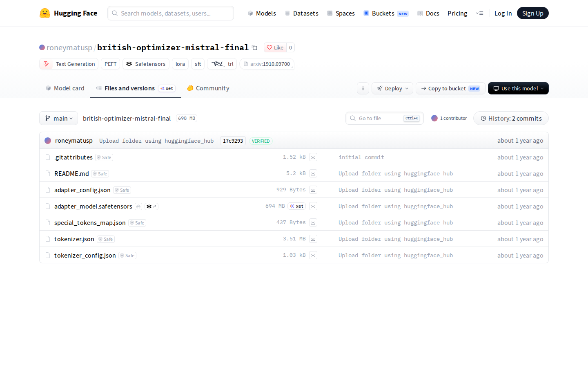The height and width of the screenshot is (368, 588).
Task: Open tokenizer_config.json file
Action: (x=85, y=255)
